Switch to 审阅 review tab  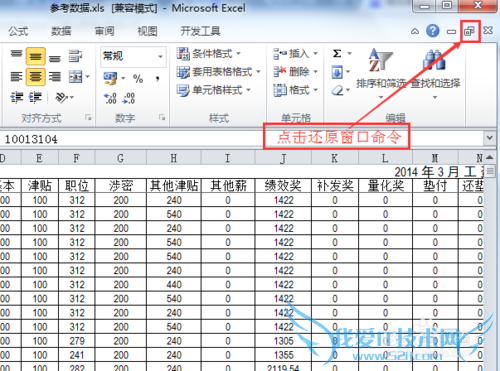[104, 31]
